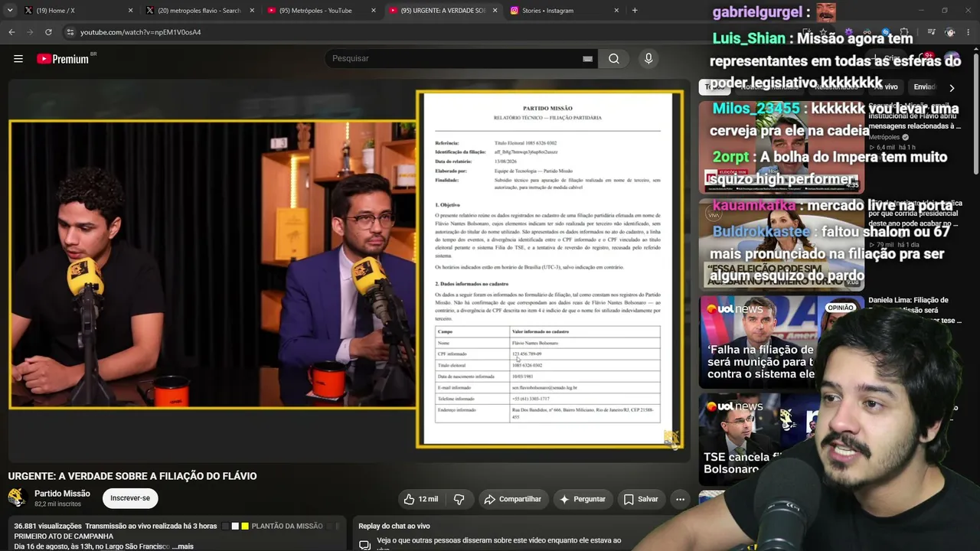
Task: Click the 'Replay do chat ao vivo' heading
Action: pos(394,527)
